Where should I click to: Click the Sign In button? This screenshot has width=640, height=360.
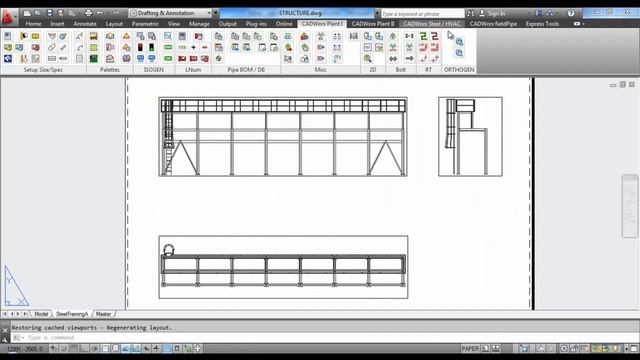pyautogui.click(x=492, y=13)
